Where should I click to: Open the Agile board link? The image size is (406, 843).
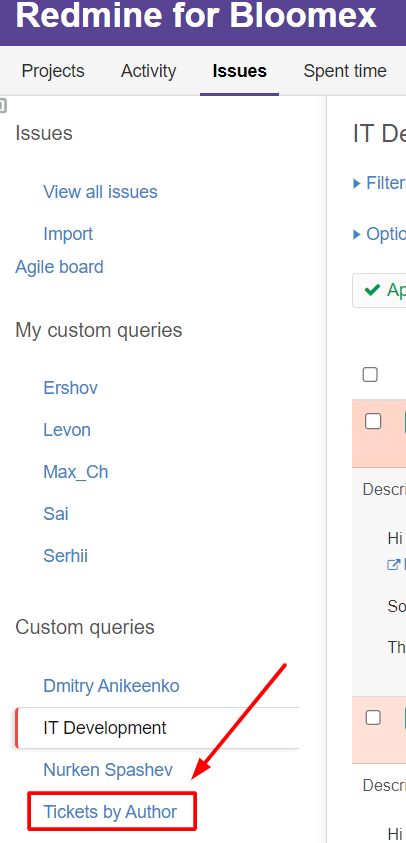[59, 267]
